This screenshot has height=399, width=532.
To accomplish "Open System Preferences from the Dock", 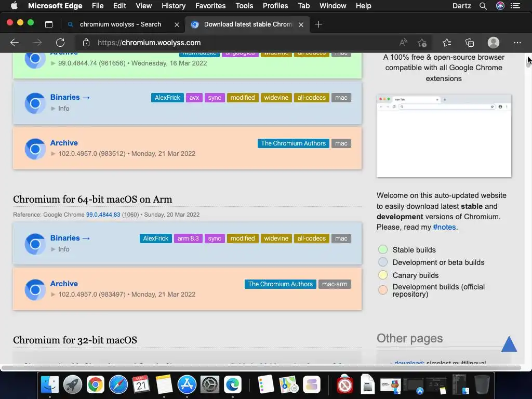I will tap(210, 384).
